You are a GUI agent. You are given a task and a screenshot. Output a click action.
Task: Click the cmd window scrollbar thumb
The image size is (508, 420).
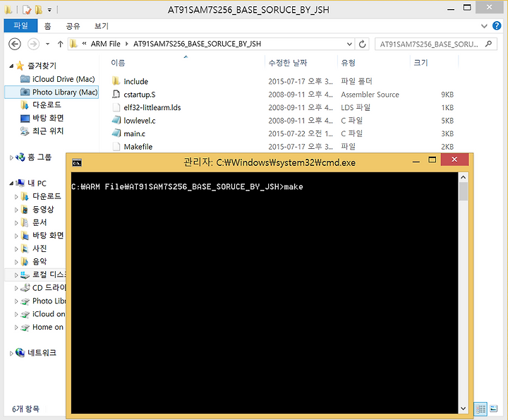tap(464, 191)
